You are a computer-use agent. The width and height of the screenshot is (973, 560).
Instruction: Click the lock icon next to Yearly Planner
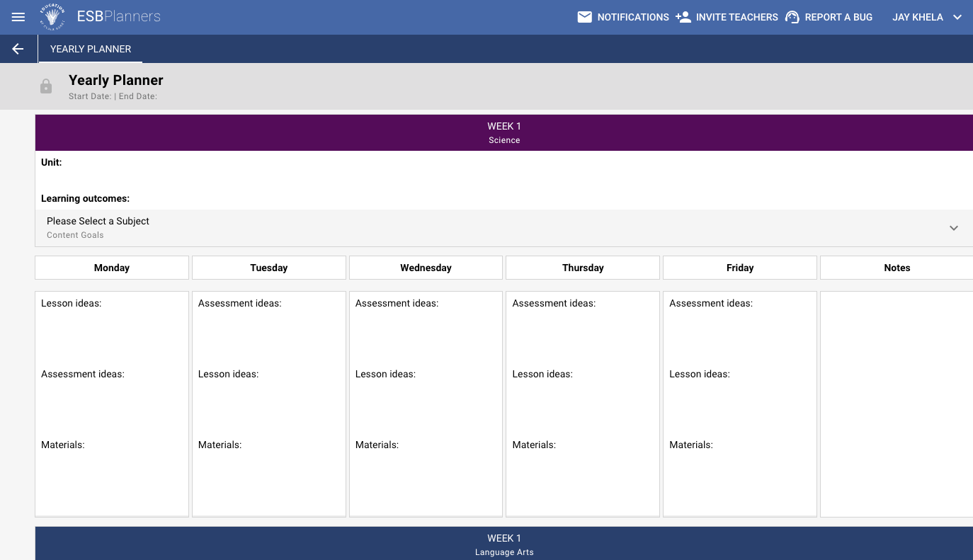(46, 86)
